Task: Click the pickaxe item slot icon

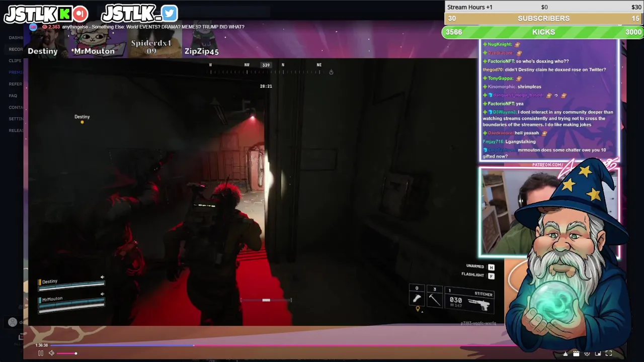Action: (434, 300)
